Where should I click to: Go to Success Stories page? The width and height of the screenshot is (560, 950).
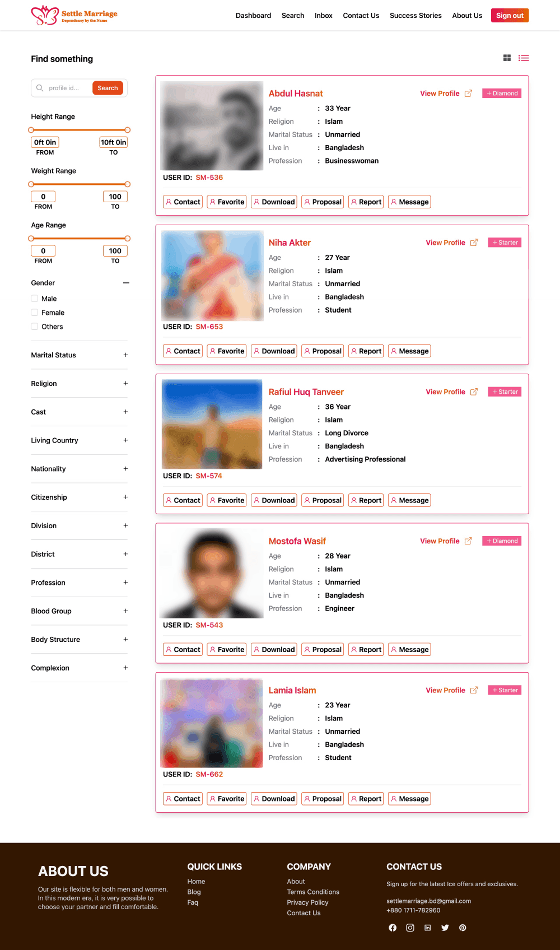point(416,16)
